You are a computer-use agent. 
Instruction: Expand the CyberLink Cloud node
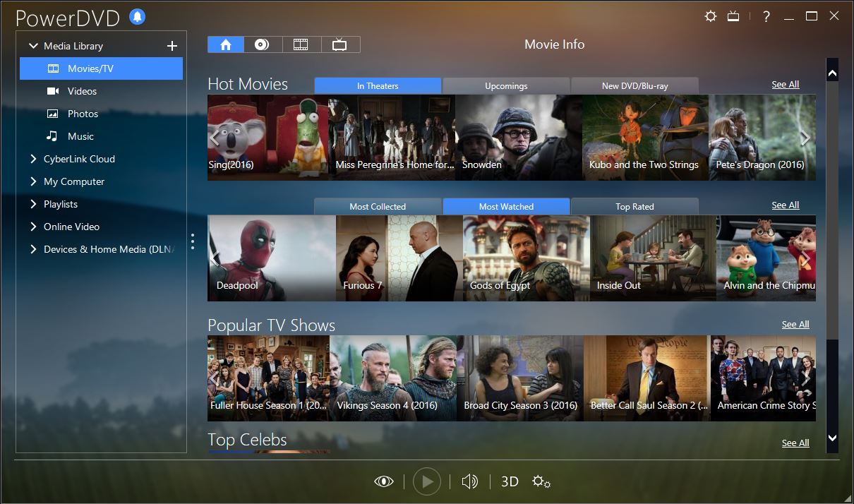pyautogui.click(x=33, y=159)
